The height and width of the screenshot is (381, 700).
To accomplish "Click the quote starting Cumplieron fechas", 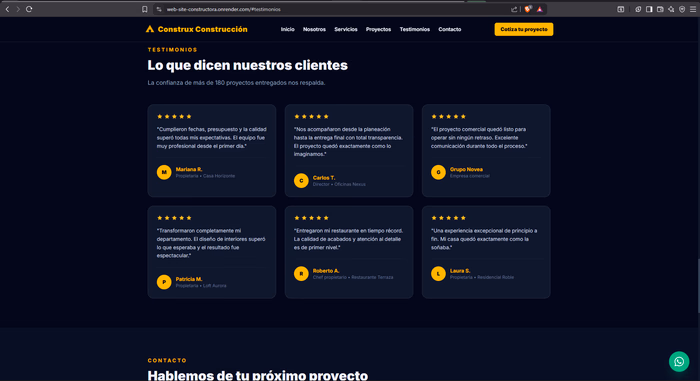I will click(x=212, y=138).
